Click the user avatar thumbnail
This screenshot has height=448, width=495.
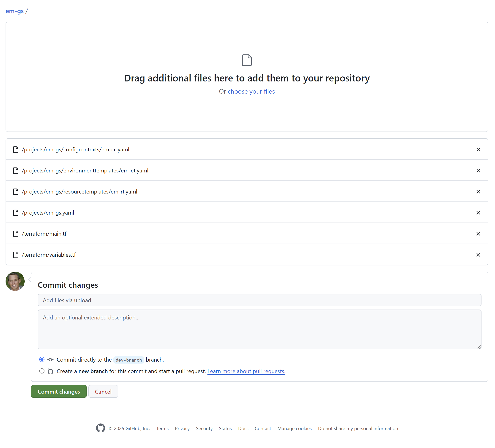click(15, 281)
